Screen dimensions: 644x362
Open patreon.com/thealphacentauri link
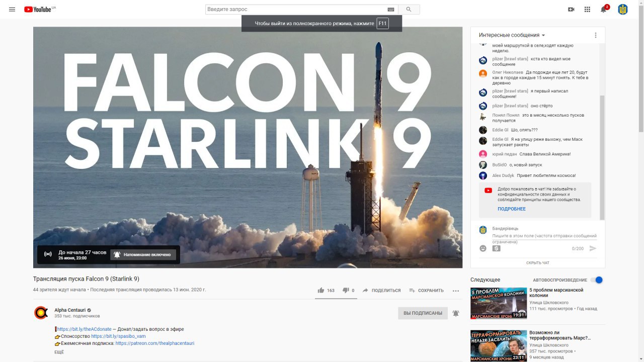coord(155,343)
